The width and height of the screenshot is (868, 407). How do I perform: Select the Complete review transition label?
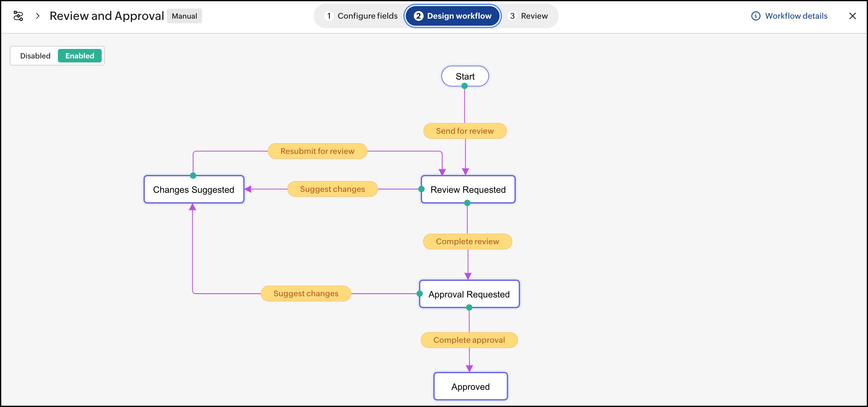coord(467,241)
